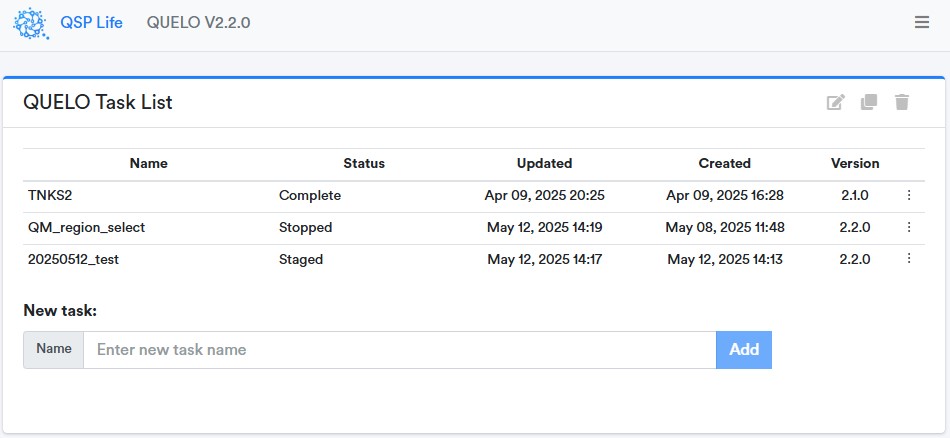Sort by the Name column header
This screenshot has height=438, width=950.
coord(149,163)
